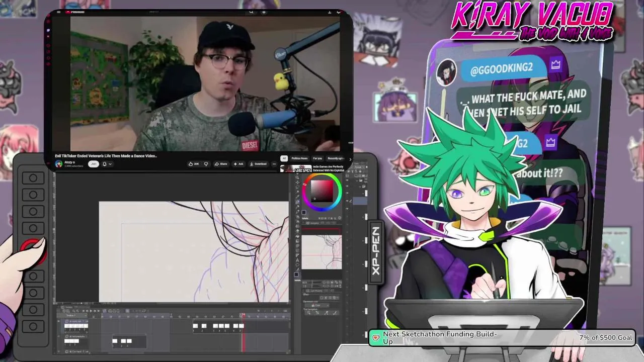Like the YouTube video (20K)
The height and width of the screenshot is (362, 644).
(193, 164)
